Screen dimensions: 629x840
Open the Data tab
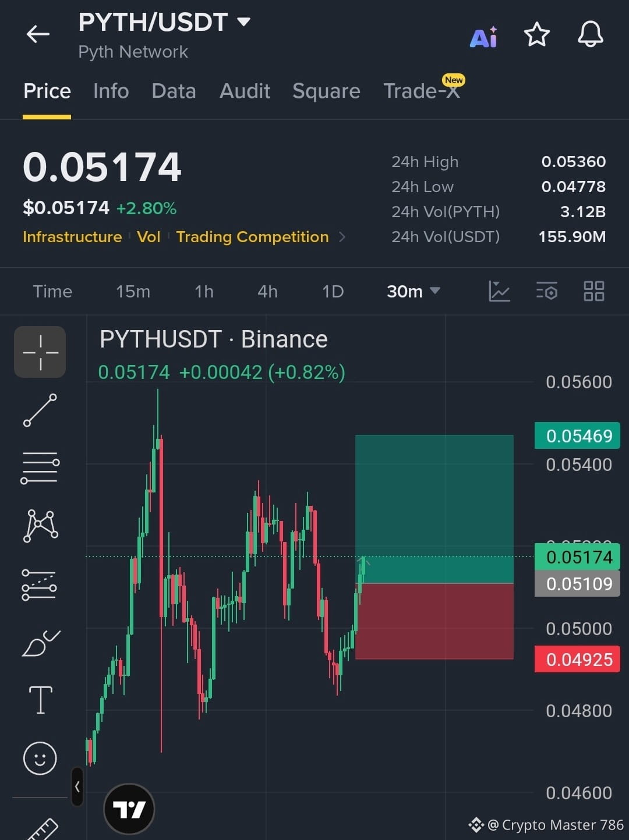pos(174,91)
